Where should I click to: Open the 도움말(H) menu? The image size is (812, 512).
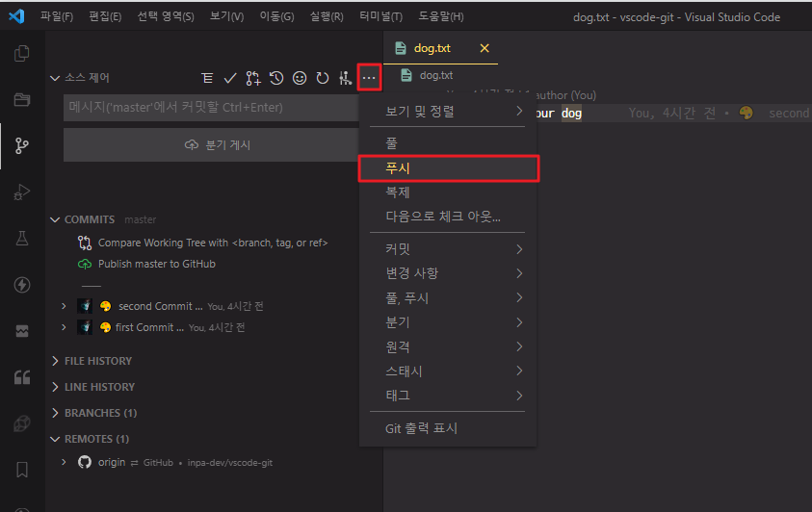point(441,16)
